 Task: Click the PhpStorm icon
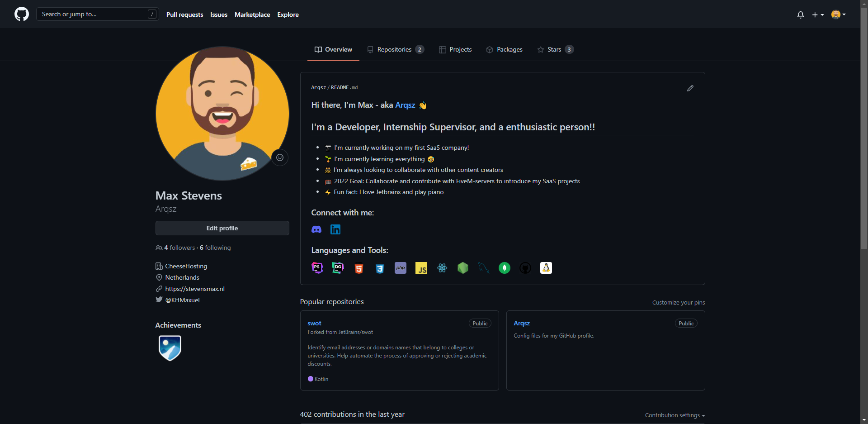coord(317,268)
